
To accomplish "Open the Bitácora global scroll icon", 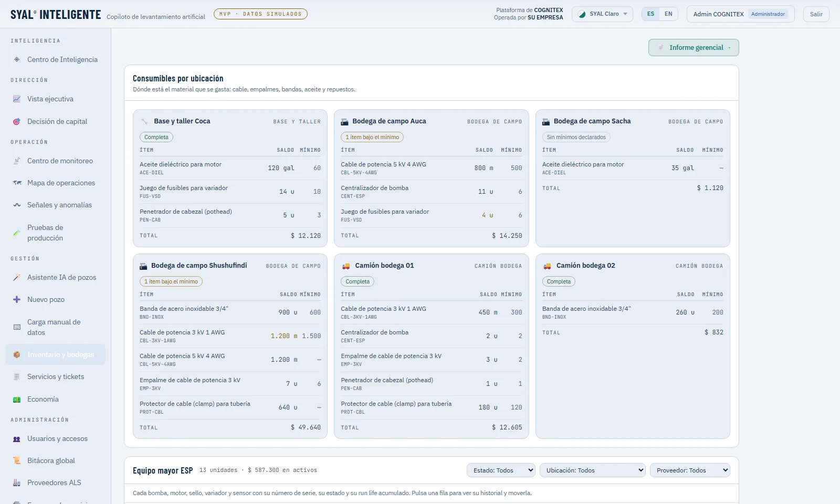I will coord(17,460).
